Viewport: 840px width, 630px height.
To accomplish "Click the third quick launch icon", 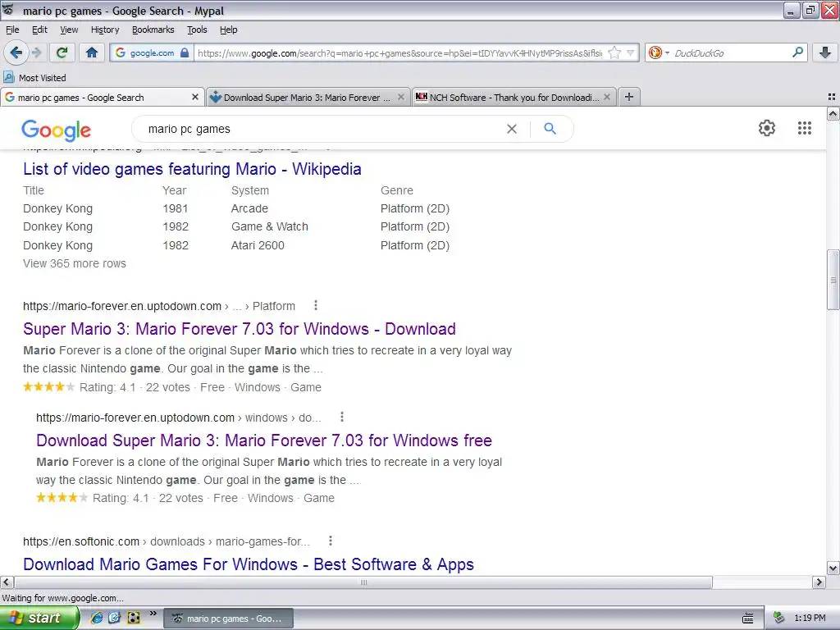I will (134, 618).
